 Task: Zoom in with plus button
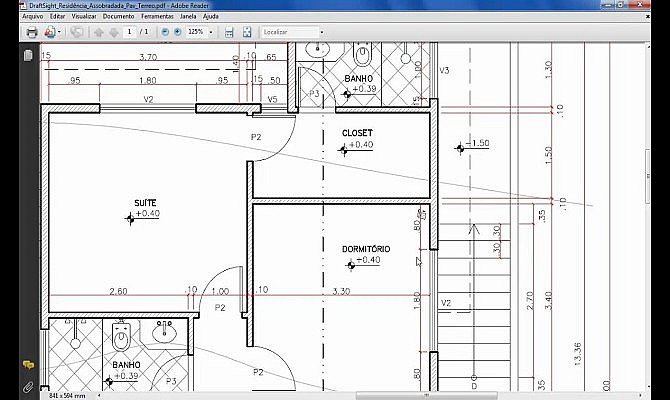tap(178, 32)
